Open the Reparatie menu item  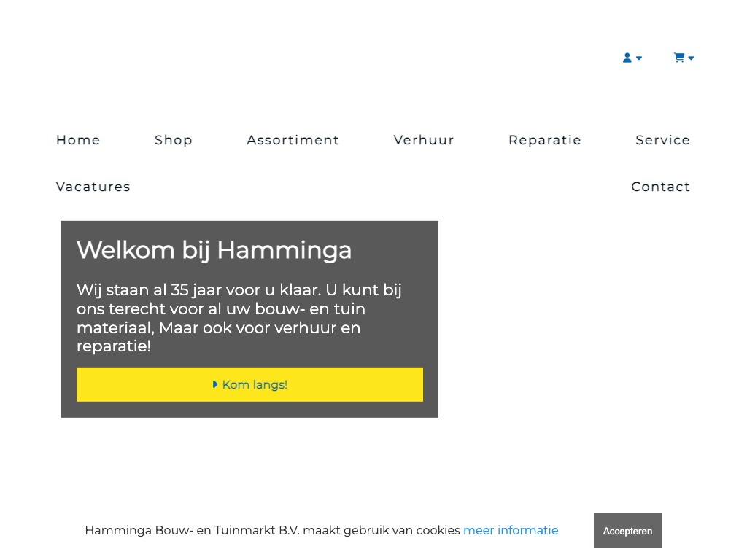(x=545, y=140)
